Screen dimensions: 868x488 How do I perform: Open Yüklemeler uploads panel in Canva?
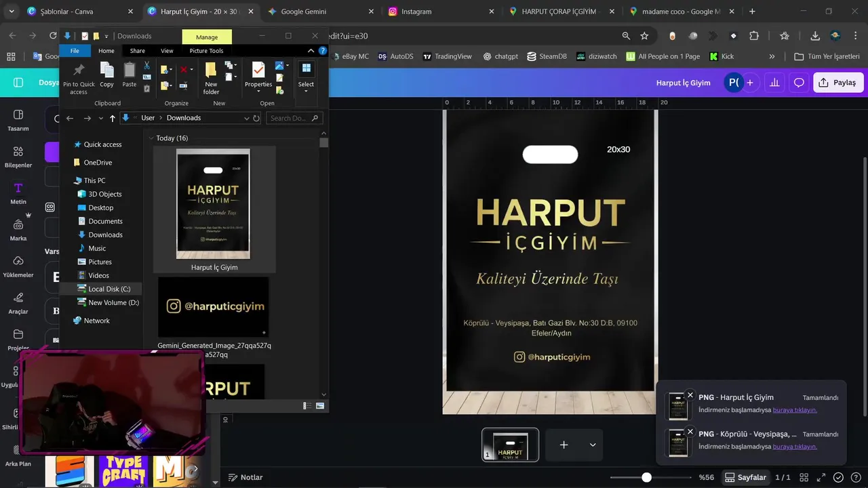(18, 266)
